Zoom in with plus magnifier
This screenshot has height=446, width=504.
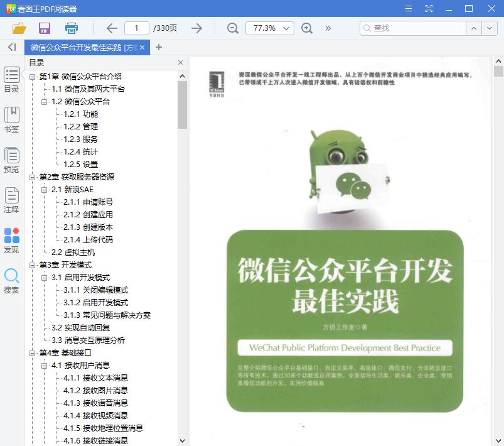307,28
